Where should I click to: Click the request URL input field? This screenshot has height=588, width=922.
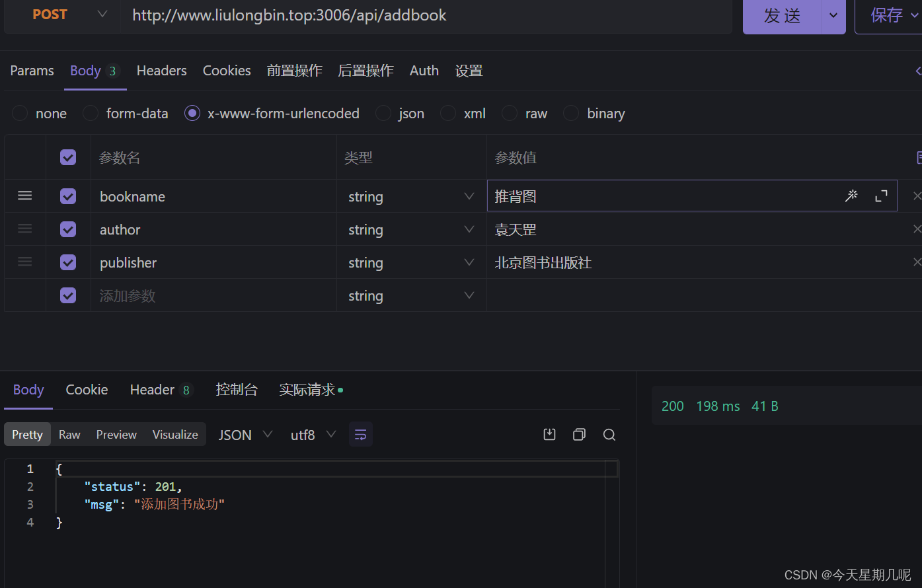coord(426,15)
